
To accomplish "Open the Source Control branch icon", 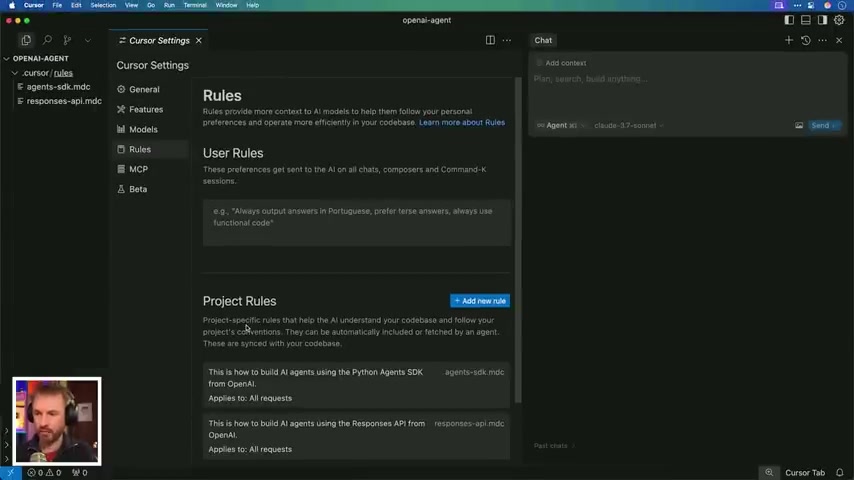I will click(x=67, y=40).
